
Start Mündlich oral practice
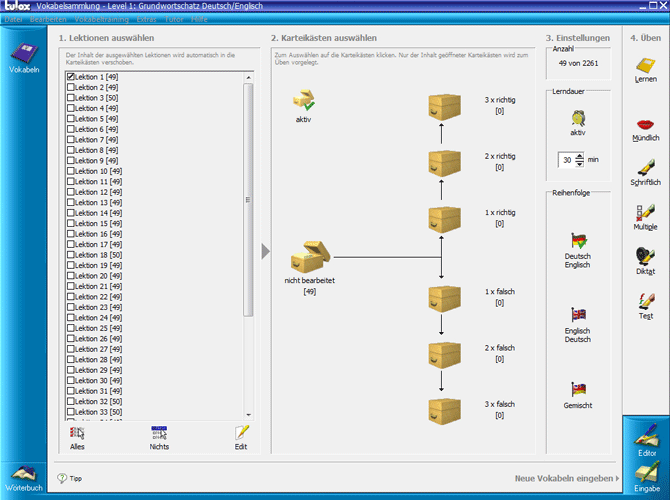[645, 124]
